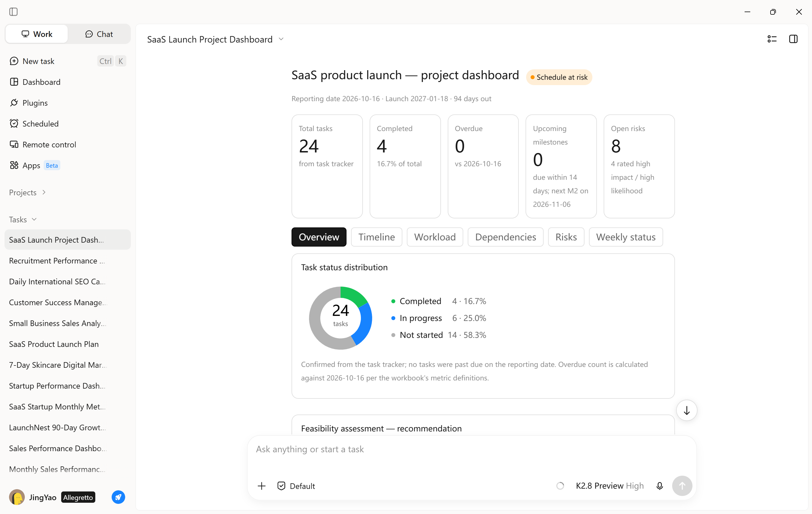Viewport: 812px width, 514px height.
Task: Collapse the Tasks section
Action: click(x=23, y=220)
